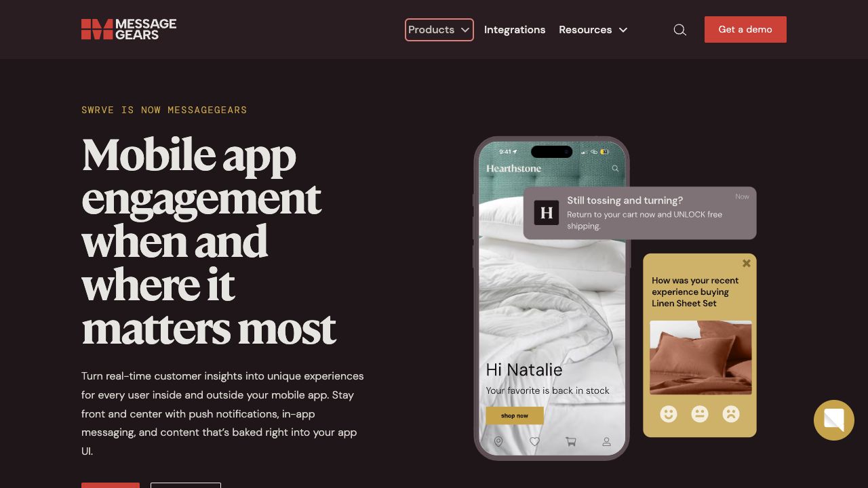The image size is (868, 488).
Task: Click the linen pillow product image
Action: pyautogui.click(x=701, y=358)
